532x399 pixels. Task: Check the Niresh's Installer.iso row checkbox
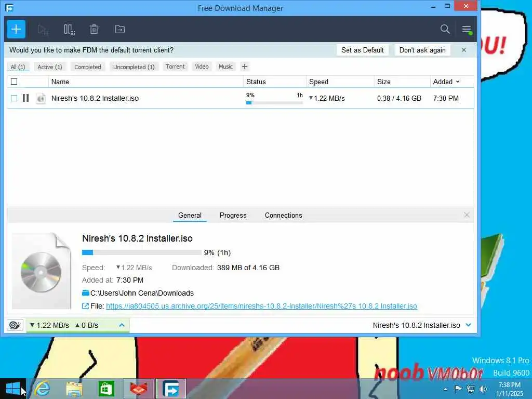14,98
